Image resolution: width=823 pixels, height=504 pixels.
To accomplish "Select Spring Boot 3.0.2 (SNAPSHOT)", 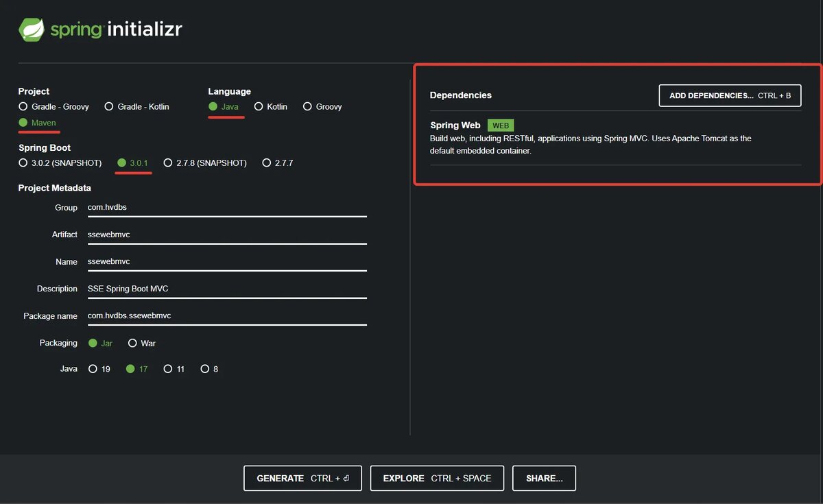I will point(60,163).
